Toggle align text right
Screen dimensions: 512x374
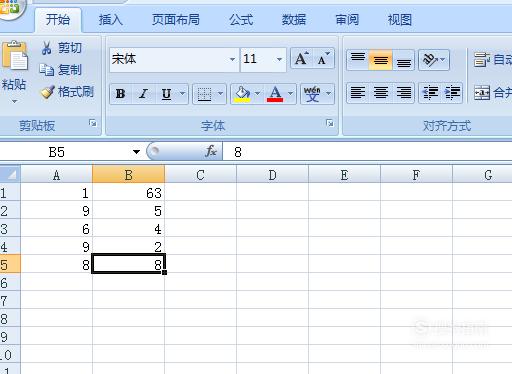pyautogui.click(x=403, y=93)
